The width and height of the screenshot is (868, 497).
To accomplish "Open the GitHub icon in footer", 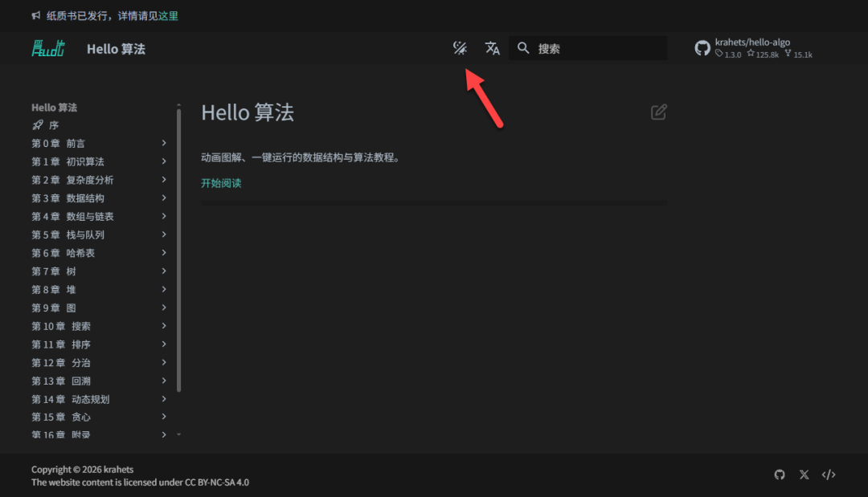I will coord(780,475).
